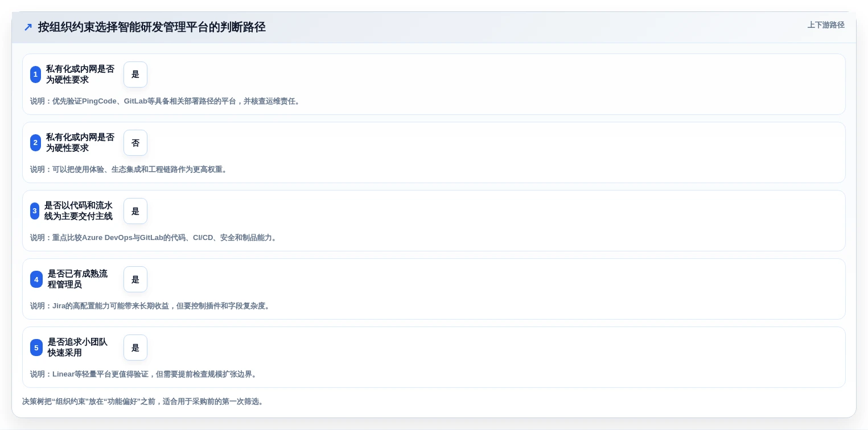This screenshot has height=430, width=868.
Task: Click the note mentioning PingCode、GitLab deployment
Action: (166, 101)
